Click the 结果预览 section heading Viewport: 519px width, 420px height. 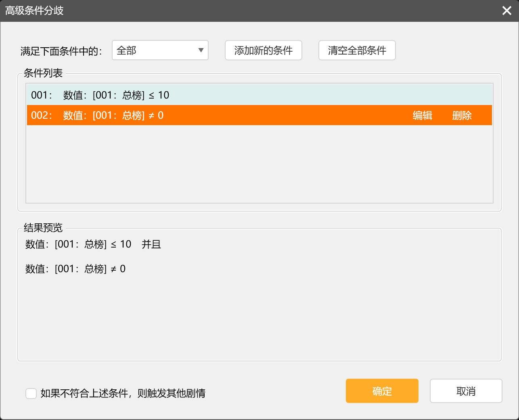(x=43, y=228)
